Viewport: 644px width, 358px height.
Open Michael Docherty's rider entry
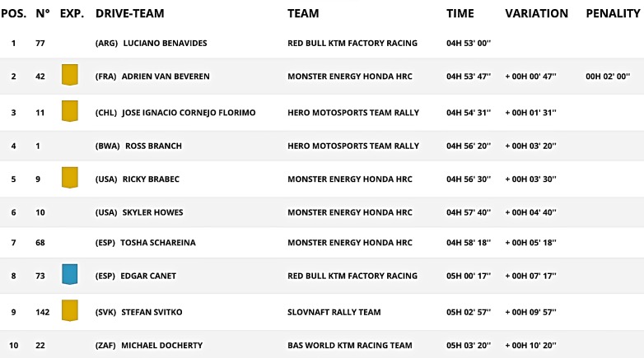coord(161,345)
